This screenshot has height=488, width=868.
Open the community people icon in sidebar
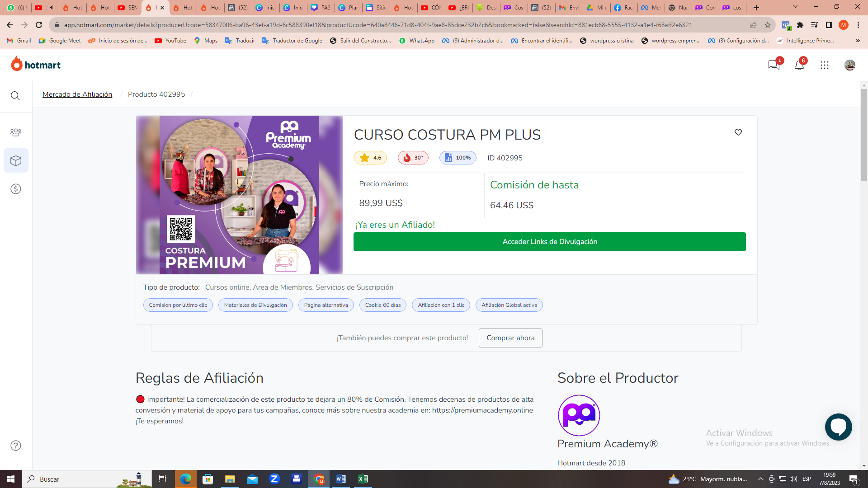tap(16, 132)
